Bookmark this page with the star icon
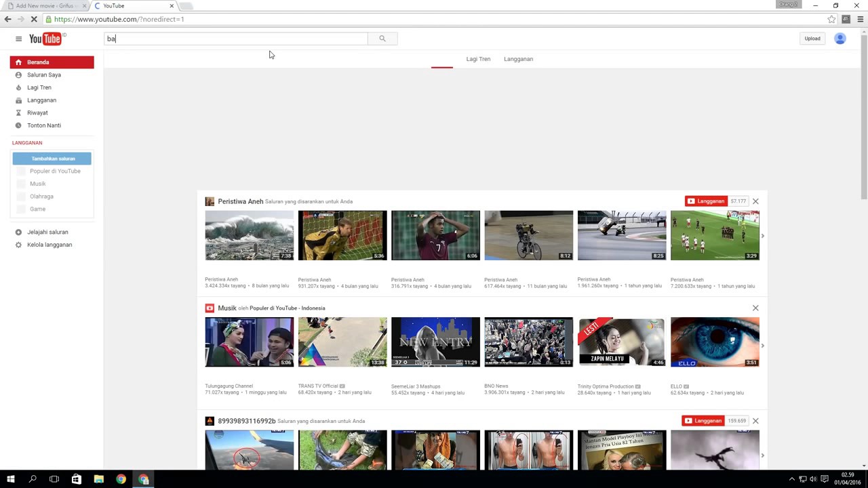 coord(831,19)
